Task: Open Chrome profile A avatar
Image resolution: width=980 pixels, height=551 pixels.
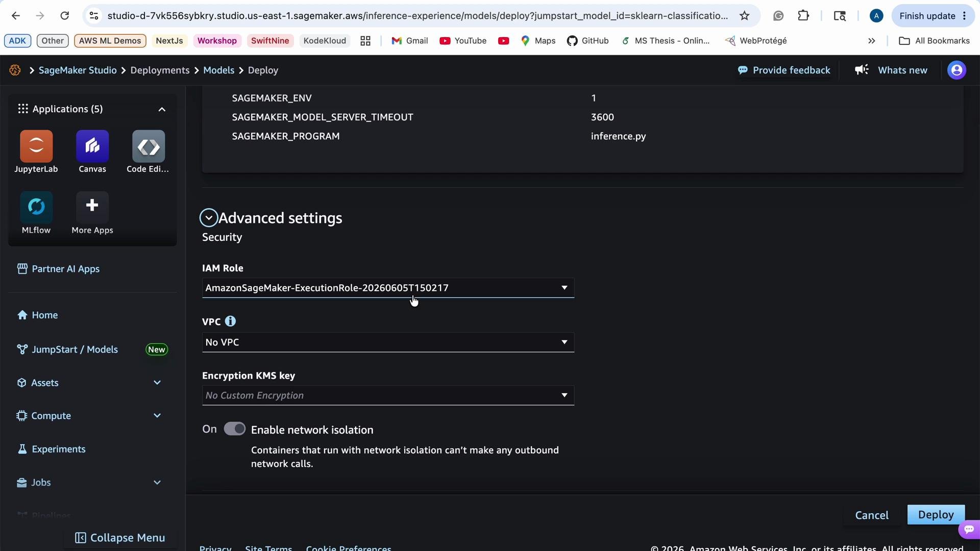Action: (x=876, y=16)
